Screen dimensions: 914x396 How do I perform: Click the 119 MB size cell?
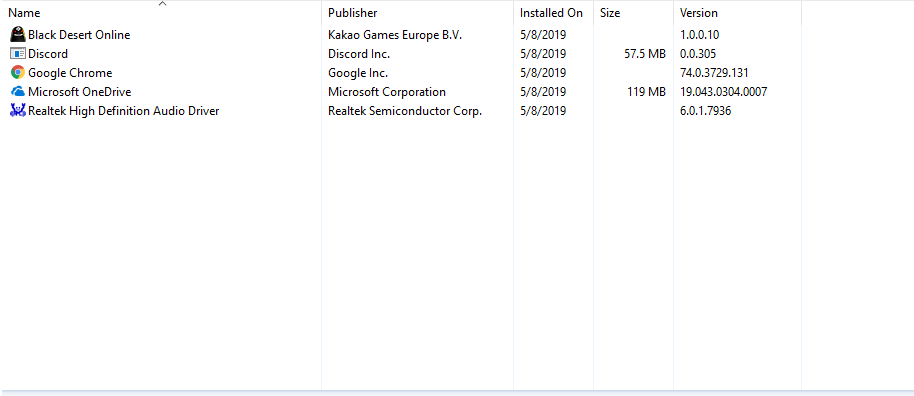(646, 92)
